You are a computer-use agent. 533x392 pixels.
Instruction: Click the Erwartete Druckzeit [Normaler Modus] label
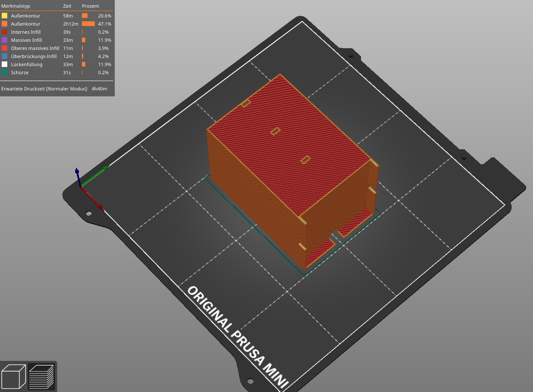44,89
